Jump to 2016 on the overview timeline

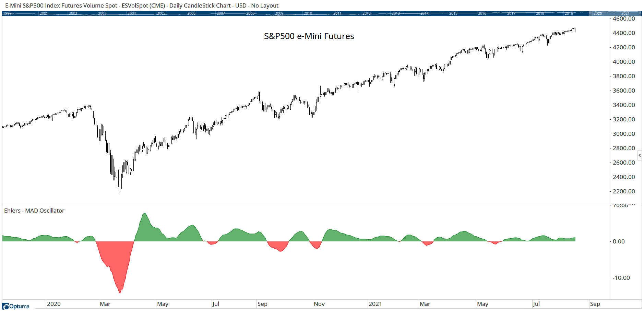482,13
